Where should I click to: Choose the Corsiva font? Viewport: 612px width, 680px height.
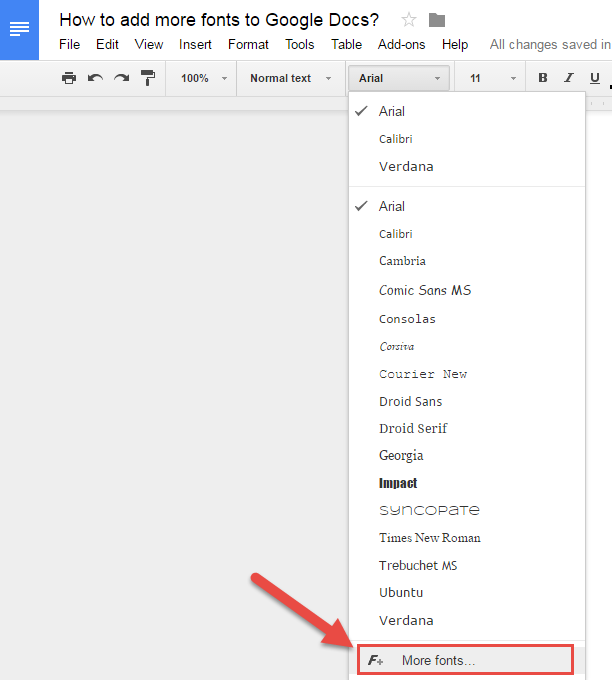[467, 347]
